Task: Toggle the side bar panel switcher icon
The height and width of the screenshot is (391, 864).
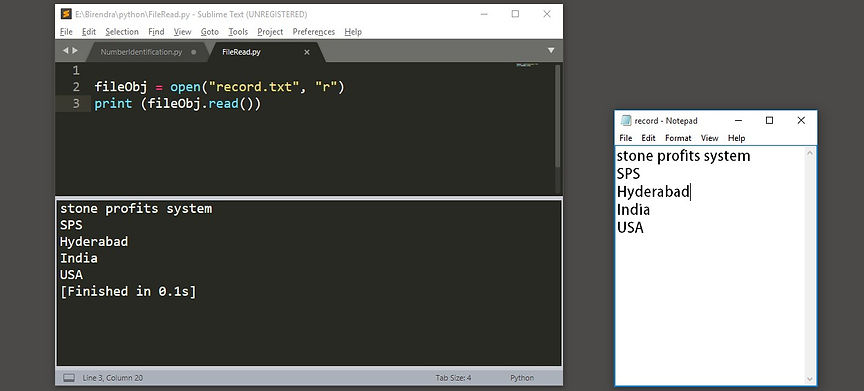Action: click(x=69, y=378)
